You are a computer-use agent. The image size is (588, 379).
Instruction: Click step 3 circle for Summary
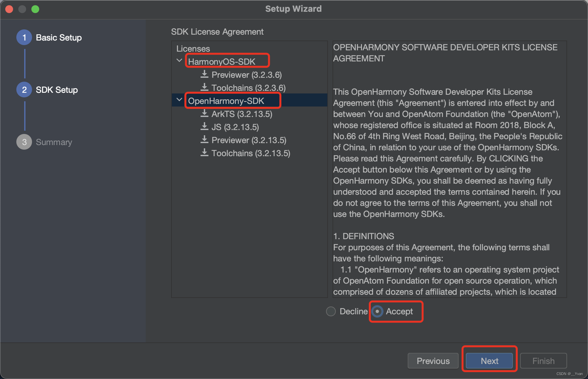(x=24, y=142)
